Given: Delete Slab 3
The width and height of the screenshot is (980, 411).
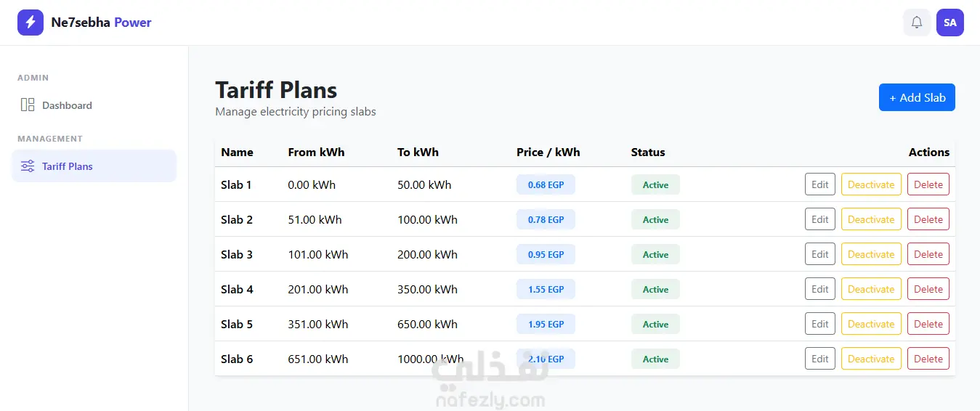Looking at the screenshot, I should point(928,254).
